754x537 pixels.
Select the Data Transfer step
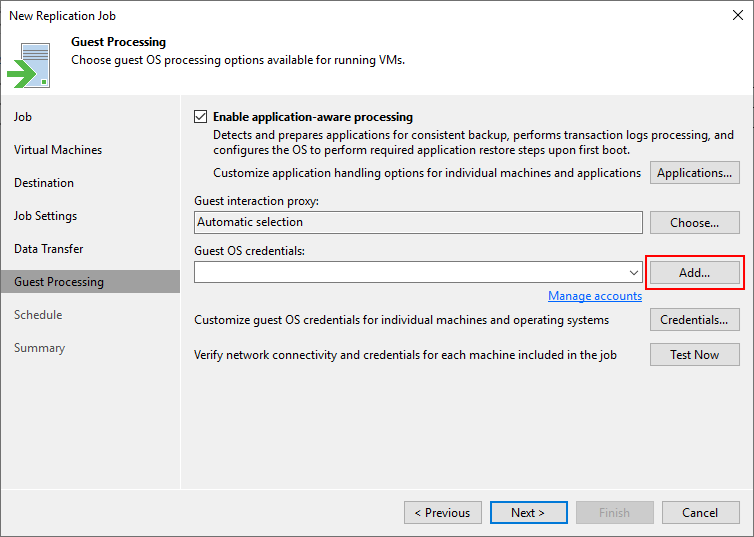coord(49,249)
